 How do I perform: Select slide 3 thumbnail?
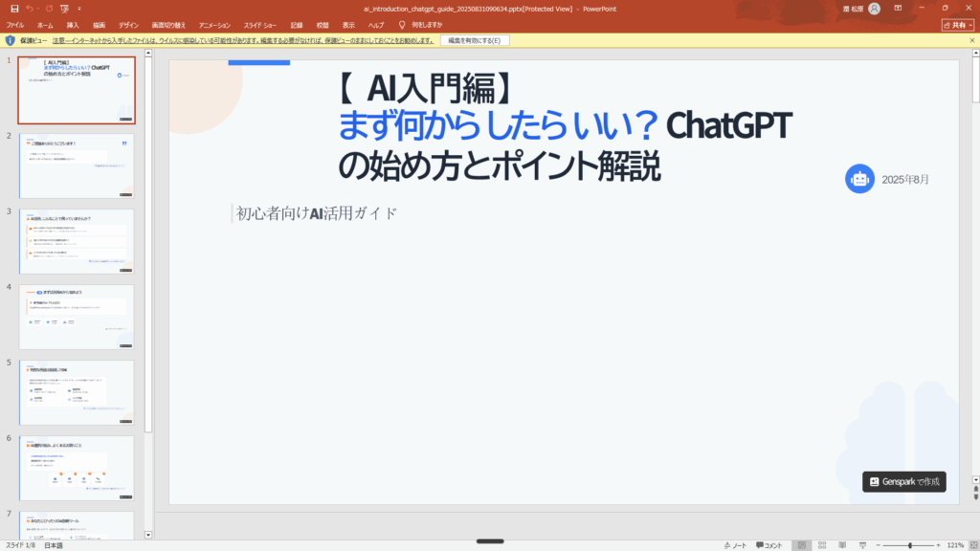pyautogui.click(x=77, y=241)
